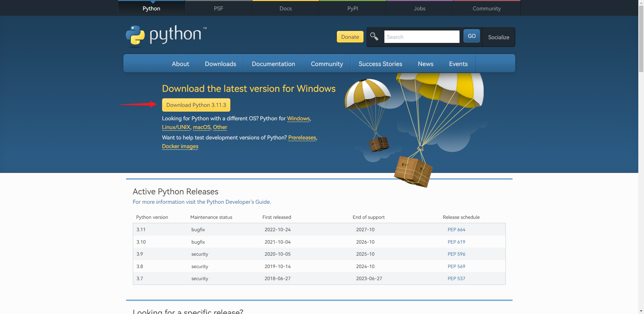644x314 pixels.
Task: Click the Download Python 3.11.3 button
Action: pyautogui.click(x=196, y=105)
